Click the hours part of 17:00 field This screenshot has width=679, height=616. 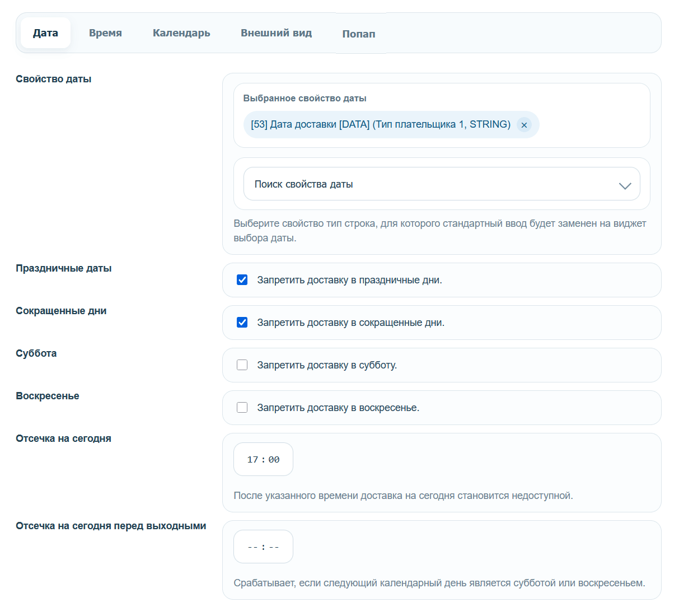252,460
